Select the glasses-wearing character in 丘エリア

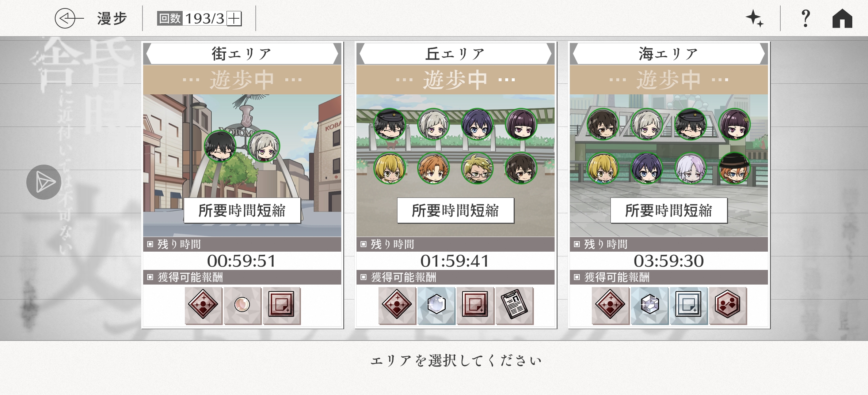(477, 168)
